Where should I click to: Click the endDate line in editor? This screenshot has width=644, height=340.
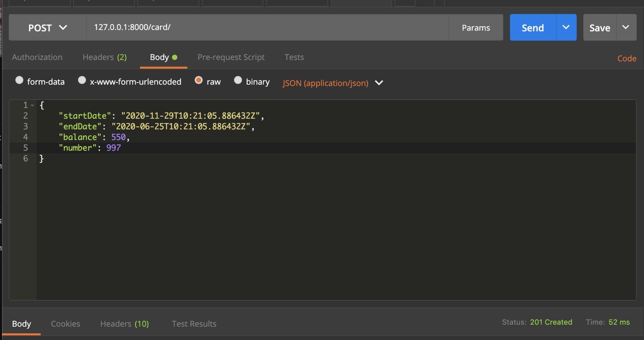tap(157, 126)
